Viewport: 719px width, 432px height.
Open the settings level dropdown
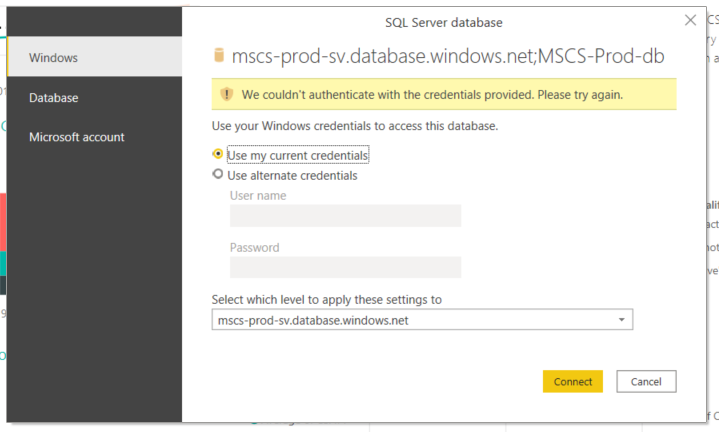(x=422, y=320)
